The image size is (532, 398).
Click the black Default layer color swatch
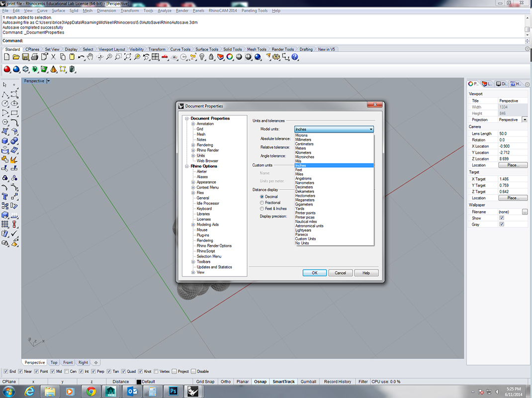point(139,382)
